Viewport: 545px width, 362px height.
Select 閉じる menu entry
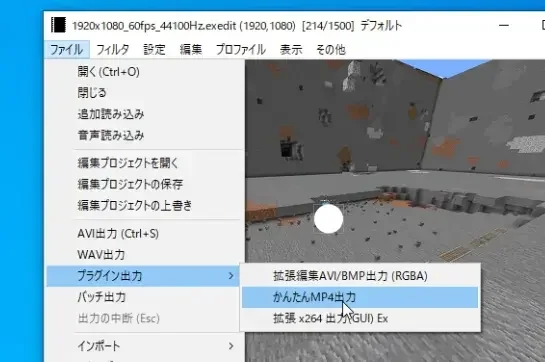[x=143, y=93]
